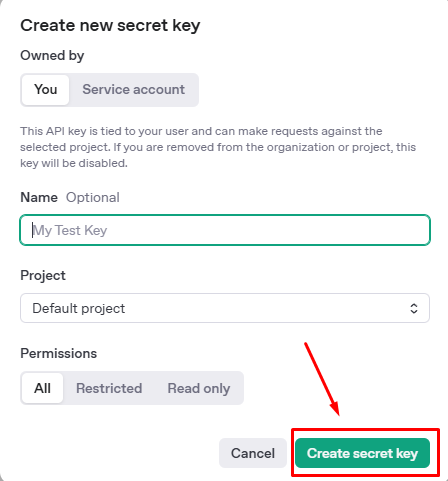Click the Create new secret key heading
This screenshot has height=481, width=448.
(x=110, y=25)
